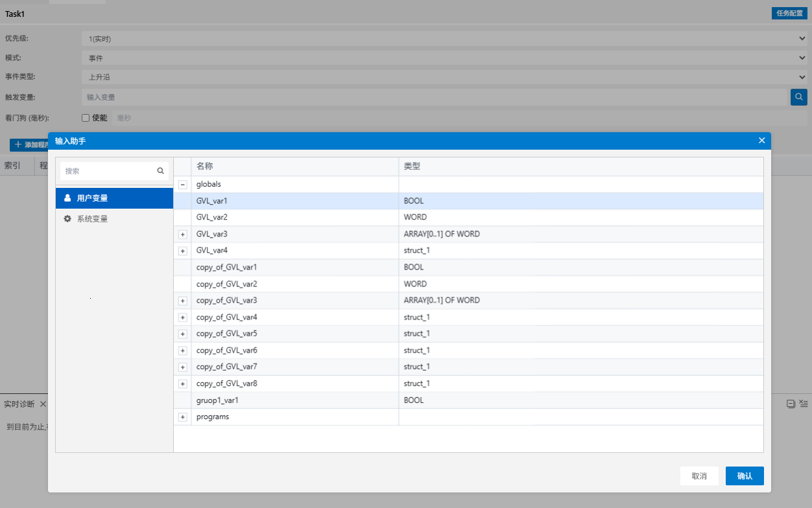Select the copy_of_GVL_var1 row
Viewport: 812px width, 508px height.
tap(468, 268)
